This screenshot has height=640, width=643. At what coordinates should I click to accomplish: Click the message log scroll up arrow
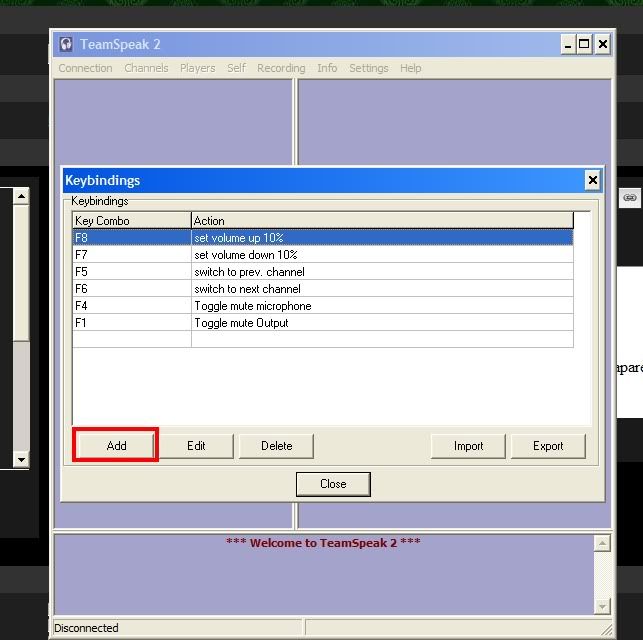(x=602, y=544)
